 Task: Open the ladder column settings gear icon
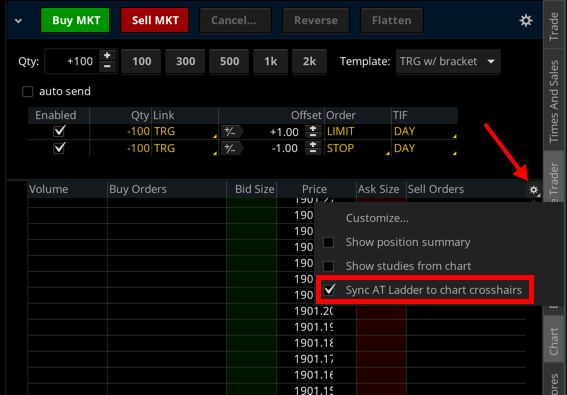[x=534, y=190]
